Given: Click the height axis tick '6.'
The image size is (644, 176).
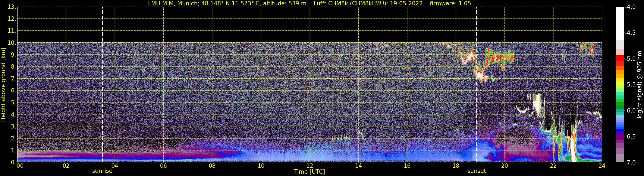Looking at the screenshot, I should tap(13, 91).
